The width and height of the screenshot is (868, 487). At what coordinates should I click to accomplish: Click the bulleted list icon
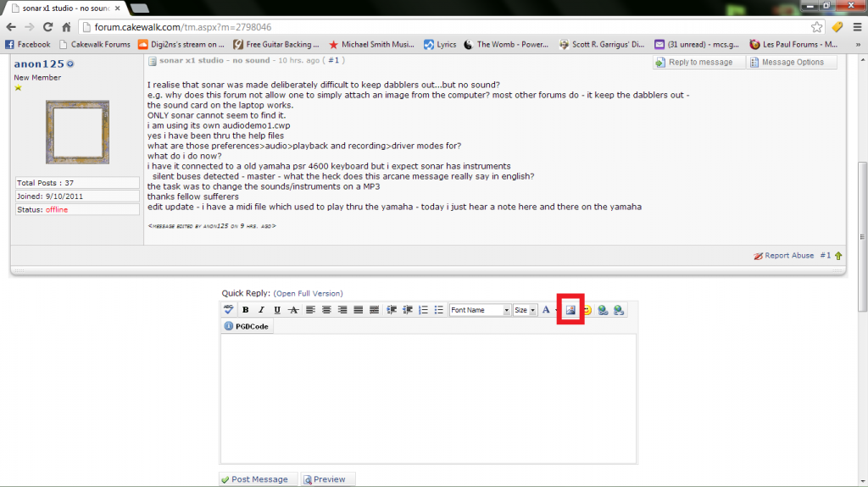click(438, 310)
